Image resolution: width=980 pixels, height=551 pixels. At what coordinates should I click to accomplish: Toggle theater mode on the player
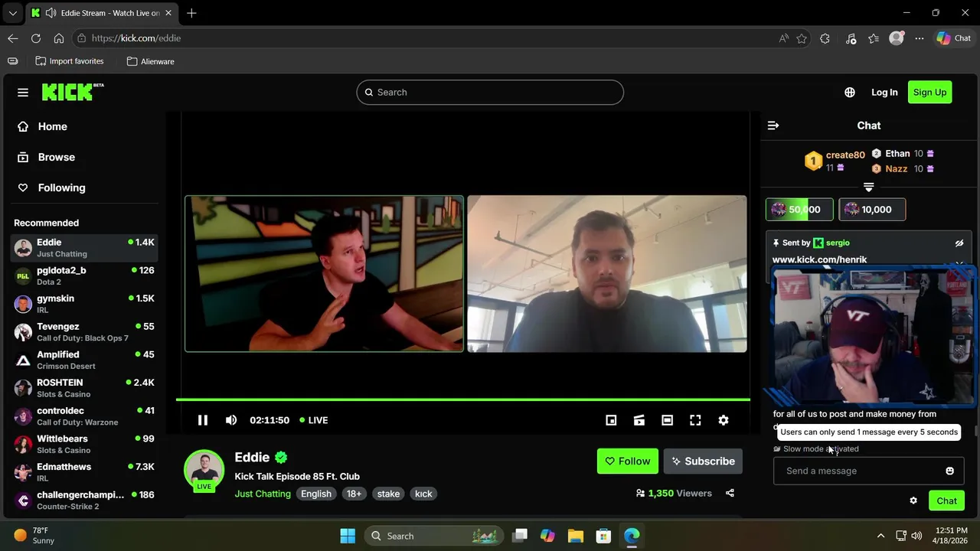(x=668, y=420)
